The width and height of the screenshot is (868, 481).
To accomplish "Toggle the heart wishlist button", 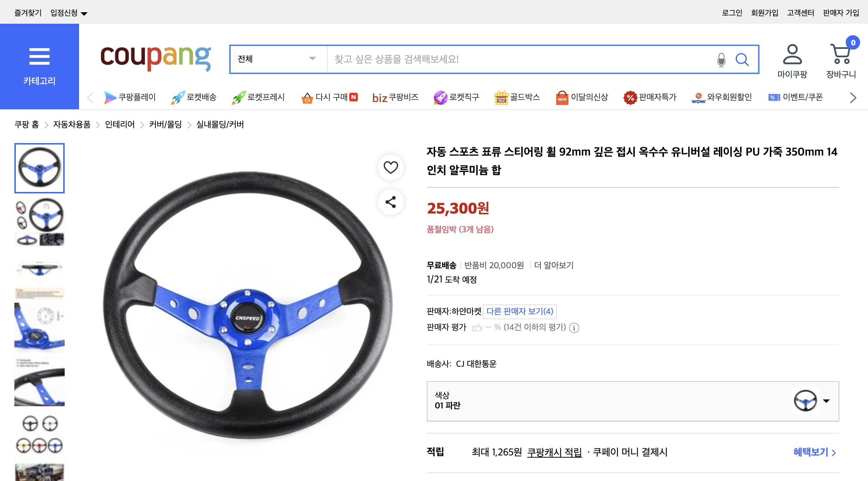I will pyautogui.click(x=391, y=167).
